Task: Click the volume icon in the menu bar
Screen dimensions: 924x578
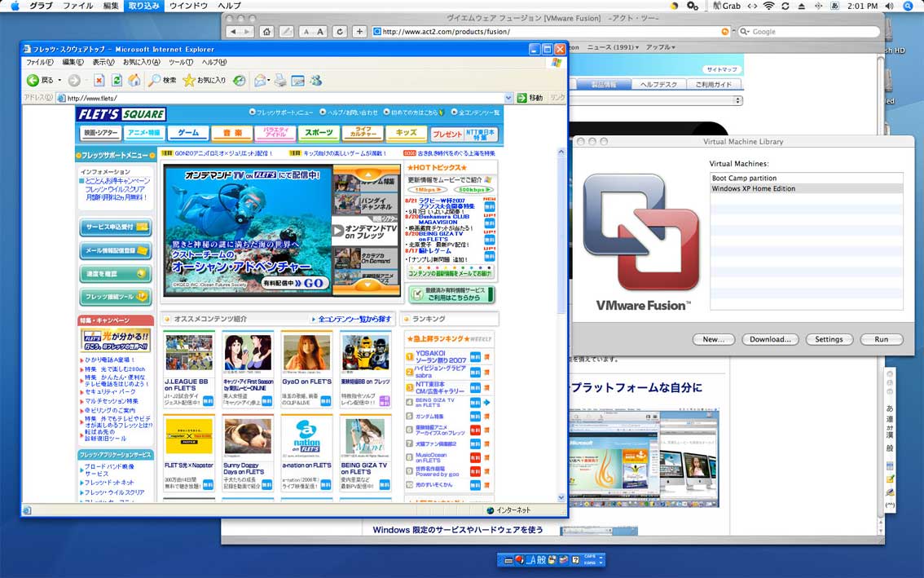Action: (889, 6)
